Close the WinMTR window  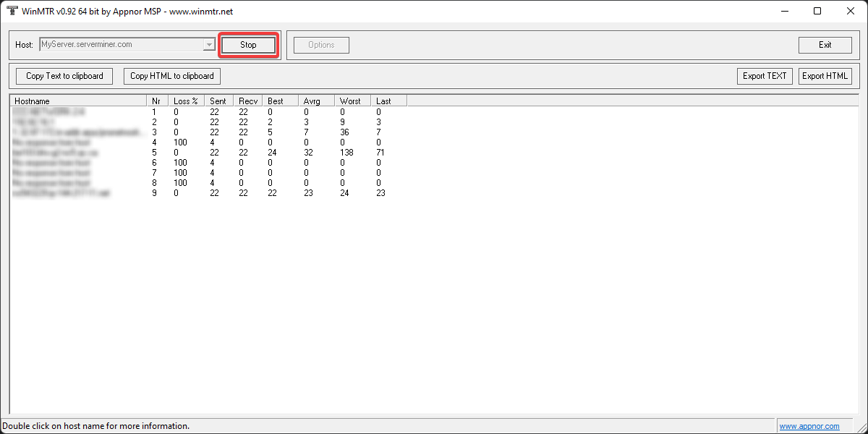pyautogui.click(x=851, y=11)
